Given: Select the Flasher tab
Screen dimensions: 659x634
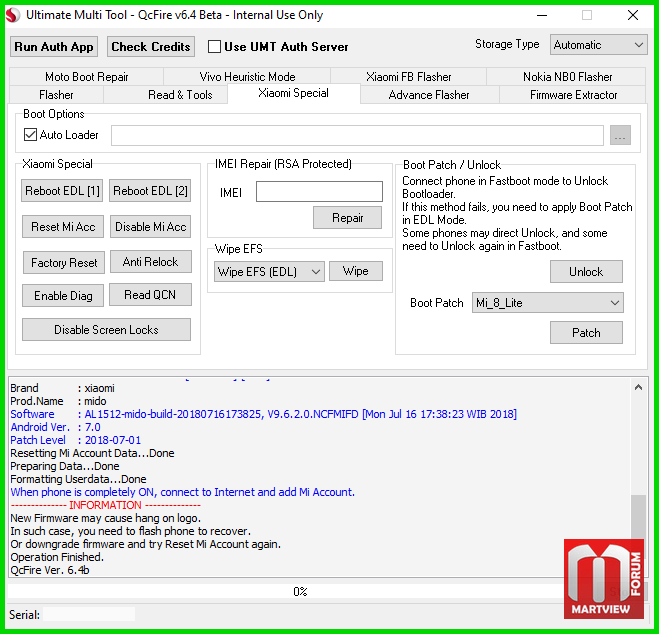Looking at the screenshot, I should point(56,95).
